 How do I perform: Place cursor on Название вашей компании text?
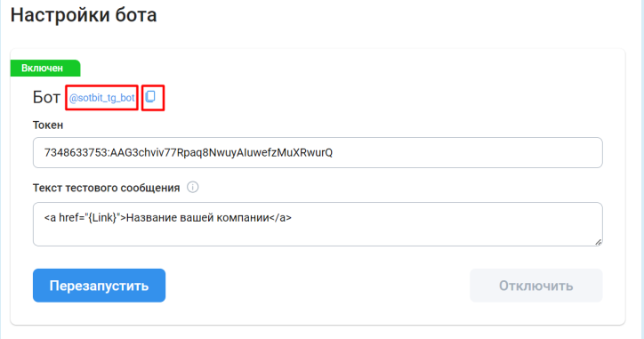[x=197, y=217]
